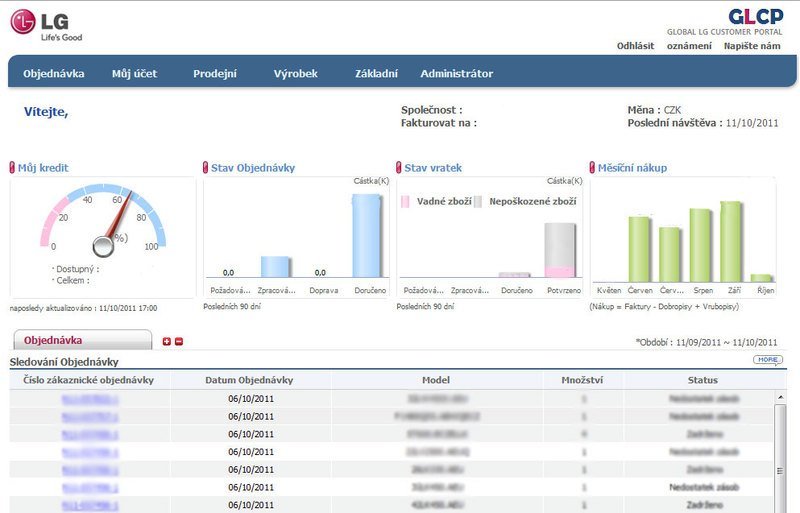
Task: Open the Můj účet menu
Action: pyautogui.click(x=134, y=73)
